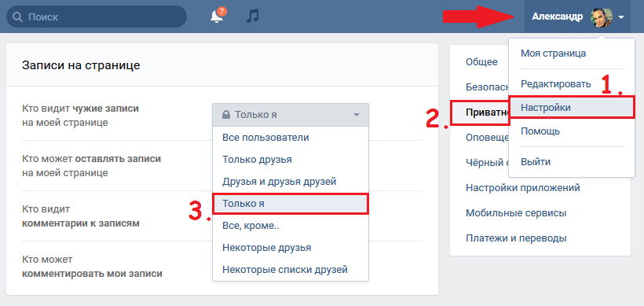Viewport: 644px width, 306px height.
Task: Click Кто видит комментарии к записям label
Action: point(81,216)
